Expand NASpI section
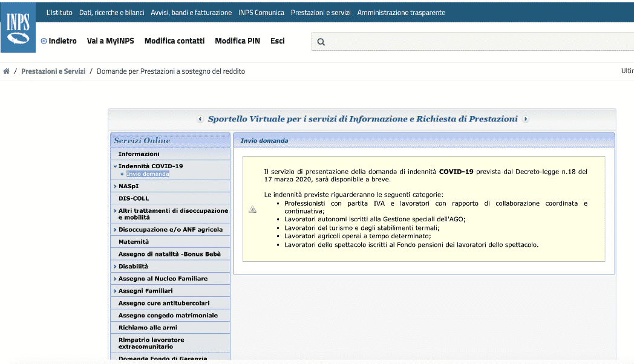 click(x=170, y=186)
